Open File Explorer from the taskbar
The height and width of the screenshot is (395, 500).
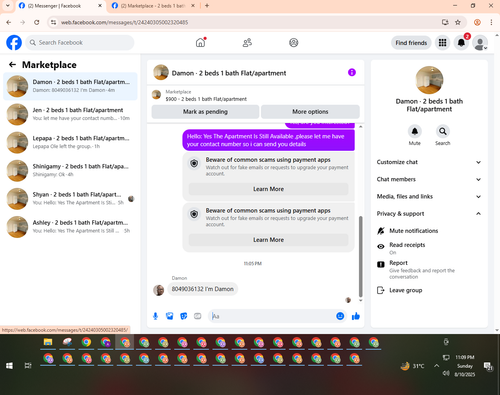(48, 342)
